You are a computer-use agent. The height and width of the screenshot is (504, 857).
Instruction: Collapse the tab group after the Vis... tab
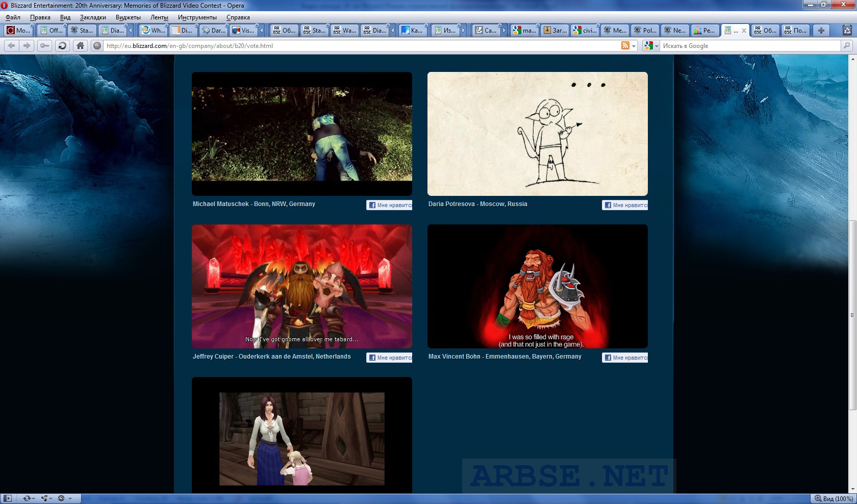262,30
